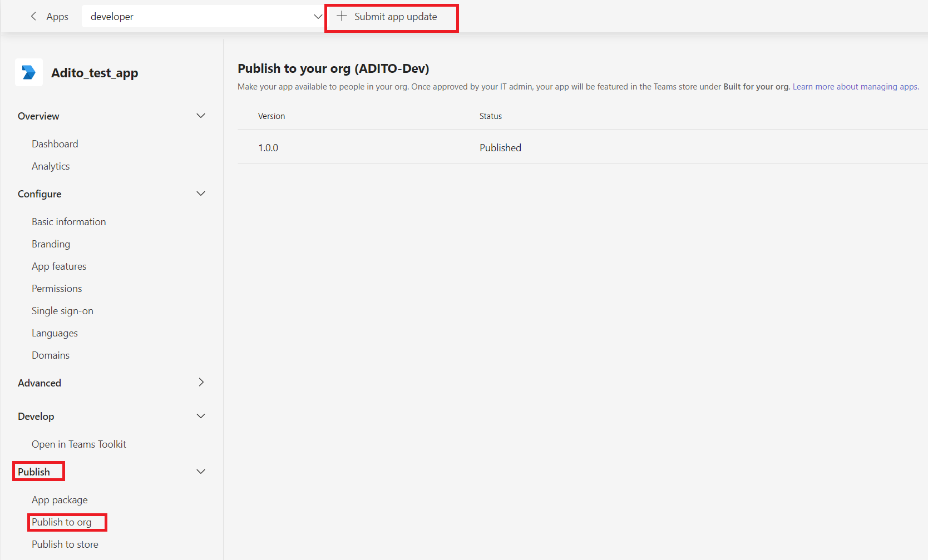
Task: Open the developer environment dropdown
Action: [202, 16]
